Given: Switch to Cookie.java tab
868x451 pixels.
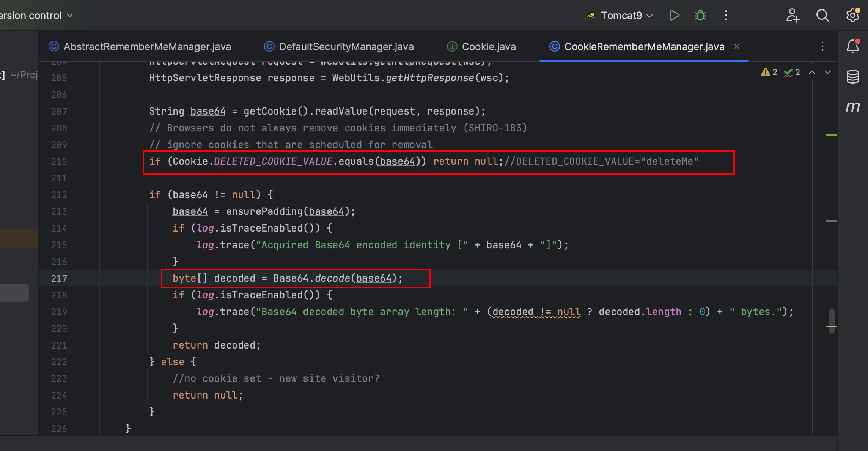Looking at the screenshot, I should [x=481, y=47].
